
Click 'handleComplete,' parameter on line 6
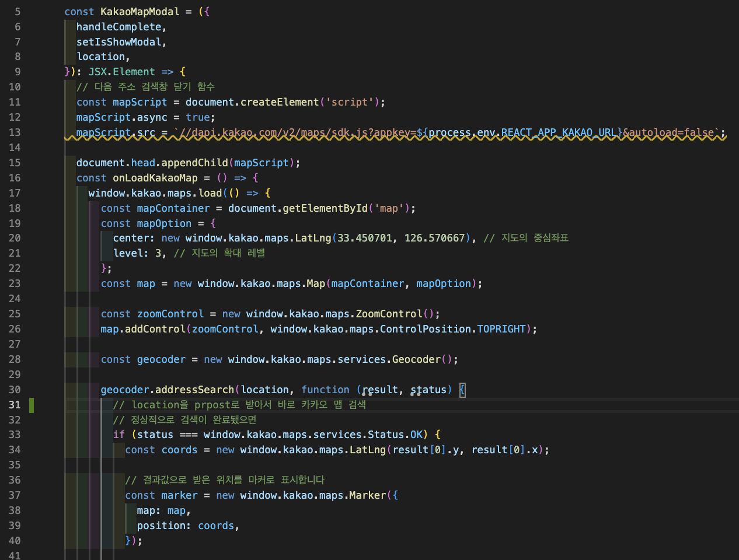click(121, 27)
